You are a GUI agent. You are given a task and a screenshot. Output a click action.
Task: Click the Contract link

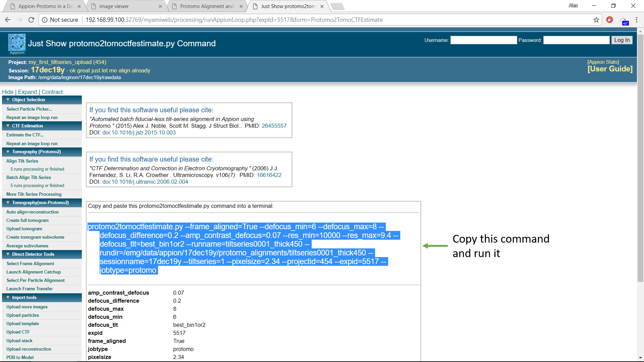(x=52, y=92)
